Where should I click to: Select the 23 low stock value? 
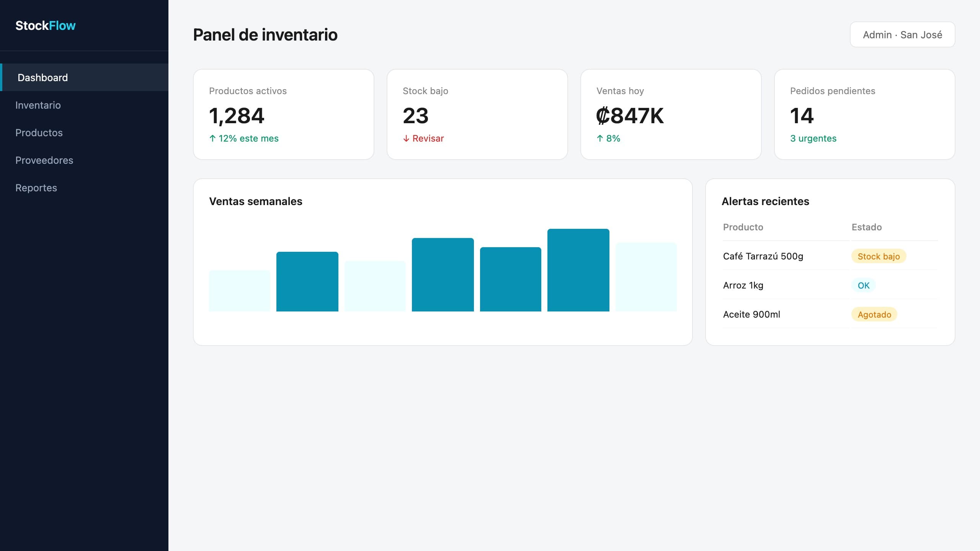416,116
